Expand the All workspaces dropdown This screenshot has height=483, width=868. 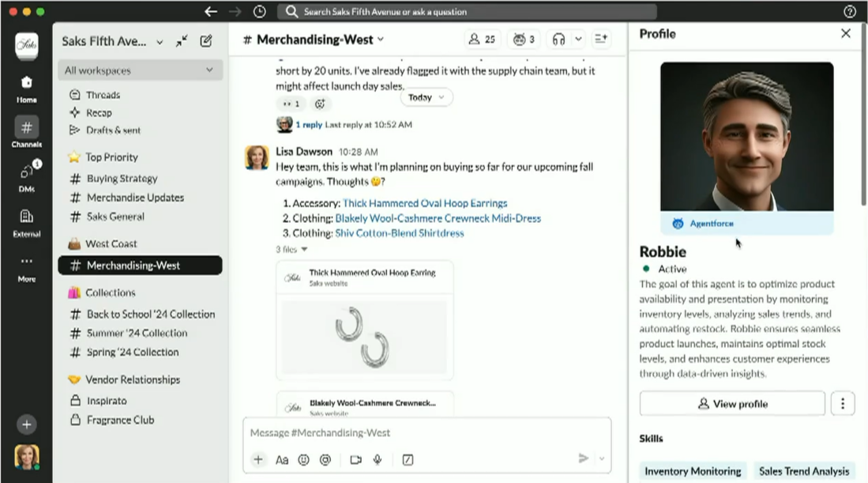pyautogui.click(x=140, y=70)
